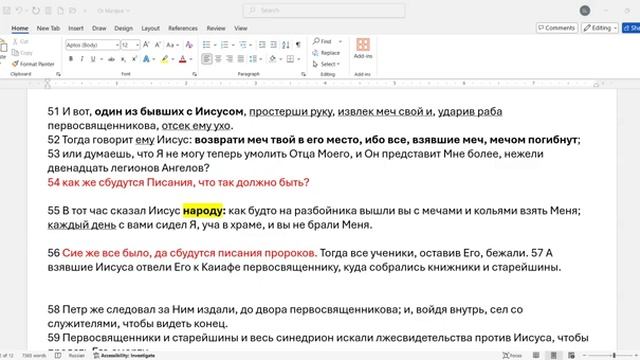Undo the last action
The image size is (640, 360).
(x=19, y=11)
